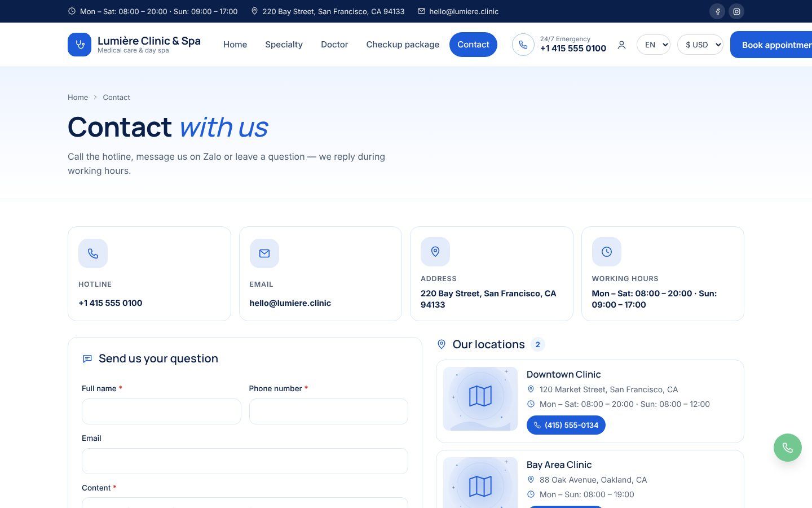The width and height of the screenshot is (812, 508).
Task: Open the EN language dropdown
Action: [x=654, y=45]
